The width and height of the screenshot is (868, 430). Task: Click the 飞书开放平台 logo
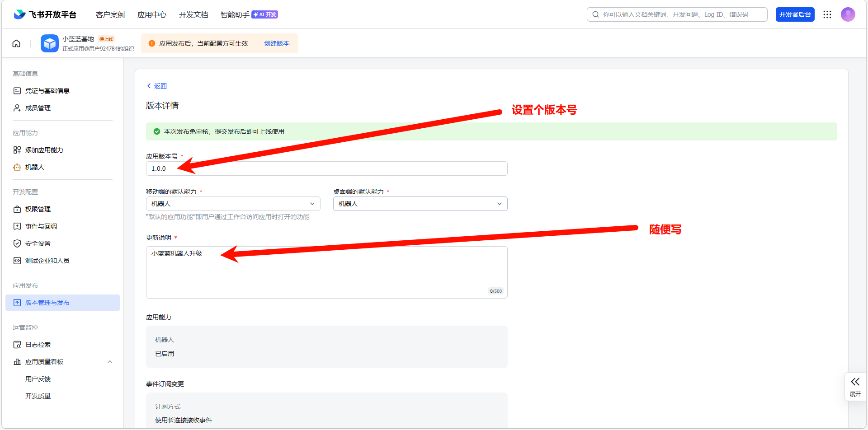coord(45,14)
